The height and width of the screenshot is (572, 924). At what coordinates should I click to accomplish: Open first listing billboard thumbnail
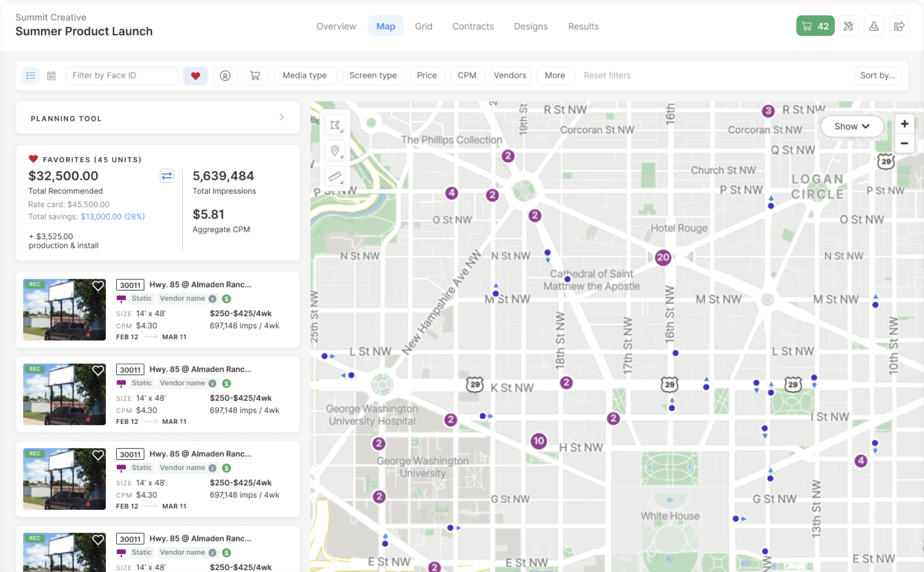[64, 310]
